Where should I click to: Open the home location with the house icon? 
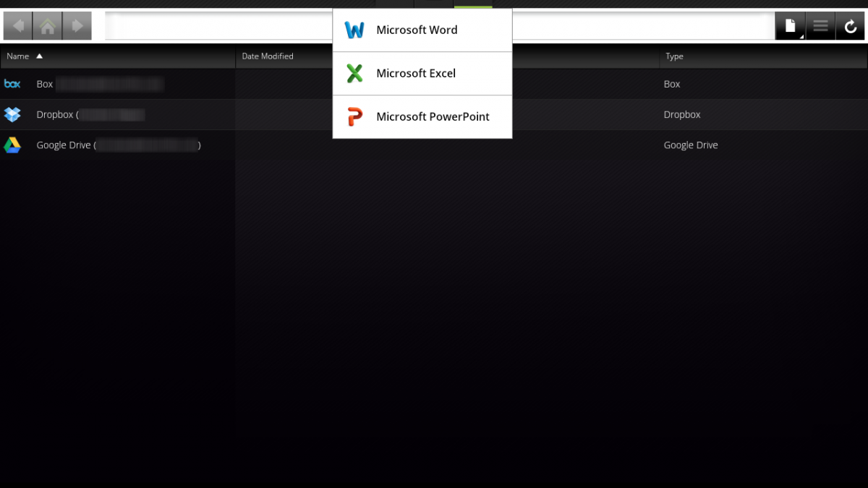pyautogui.click(x=48, y=27)
